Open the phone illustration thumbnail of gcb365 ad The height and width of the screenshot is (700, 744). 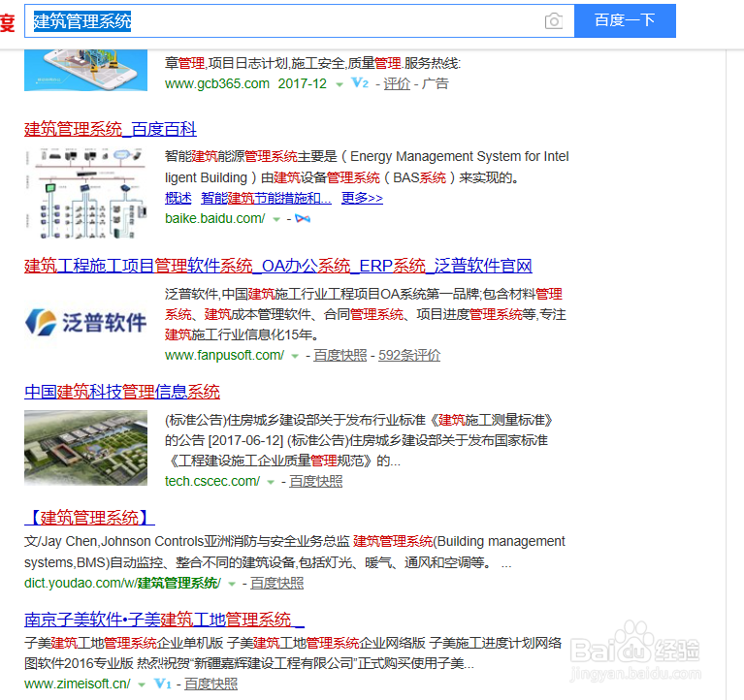click(x=86, y=70)
